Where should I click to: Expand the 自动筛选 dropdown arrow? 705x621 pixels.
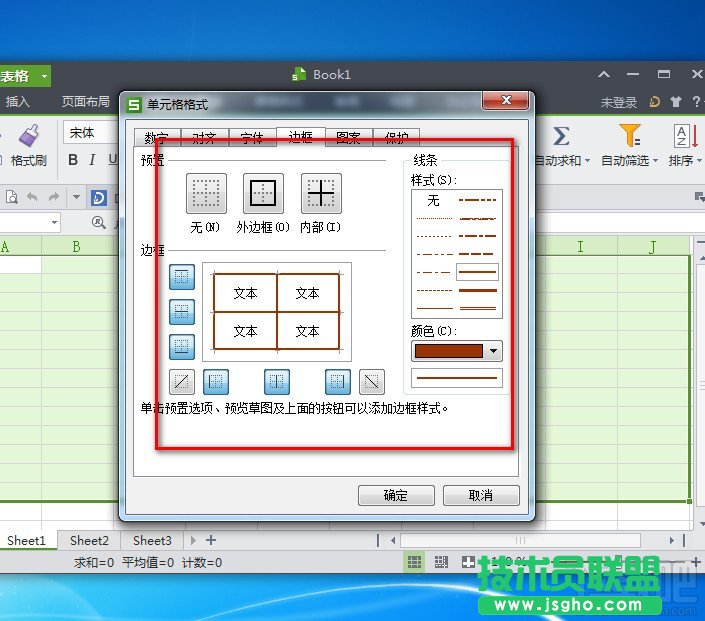655,161
